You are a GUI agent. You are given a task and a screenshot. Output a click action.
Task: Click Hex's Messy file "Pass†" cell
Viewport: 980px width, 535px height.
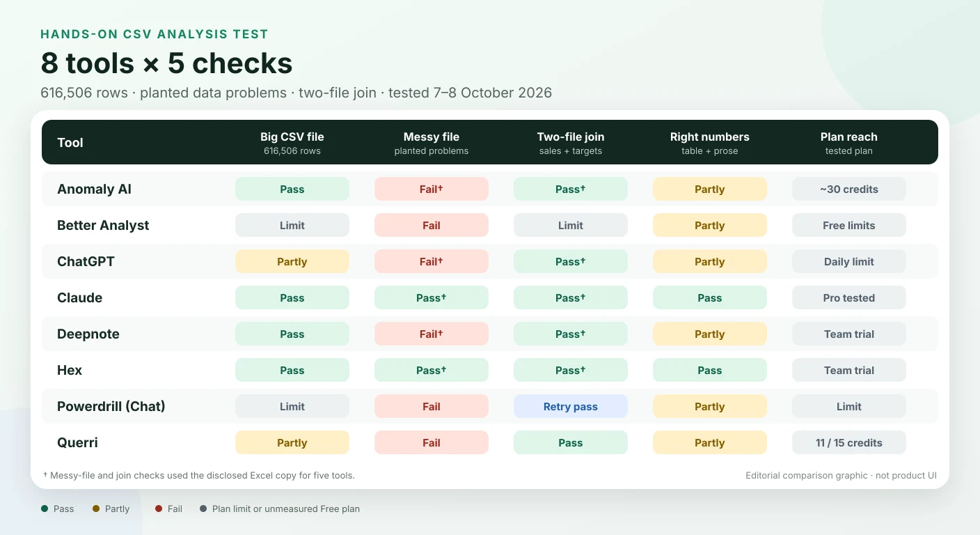tap(432, 371)
